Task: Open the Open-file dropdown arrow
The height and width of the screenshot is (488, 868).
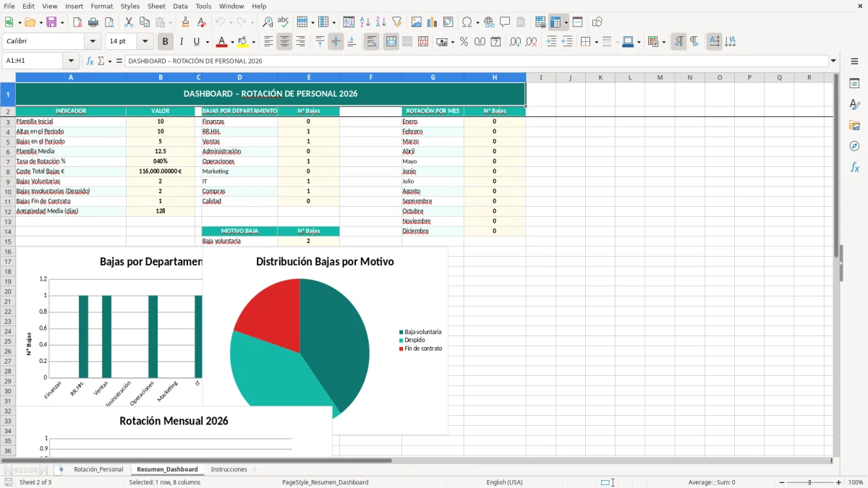Action: pyautogui.click(x=40, y=22)
